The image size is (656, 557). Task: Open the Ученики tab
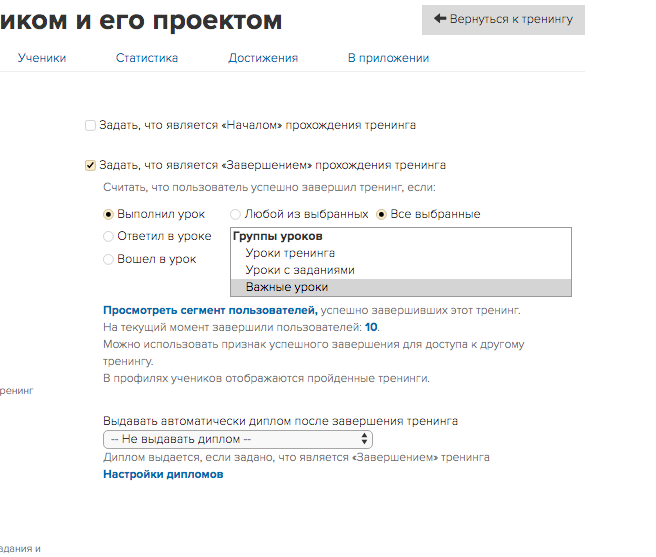pyautogui.click(x=42, y=58)
